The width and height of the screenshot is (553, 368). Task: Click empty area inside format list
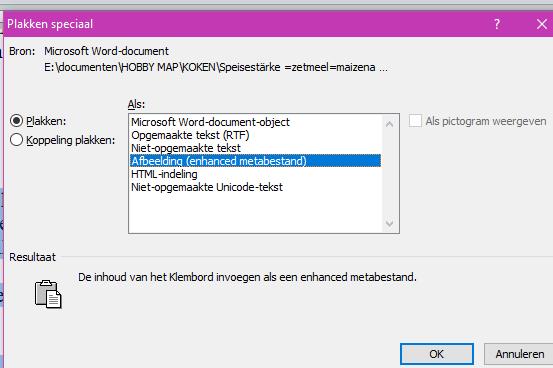click(x=255, y=212)
